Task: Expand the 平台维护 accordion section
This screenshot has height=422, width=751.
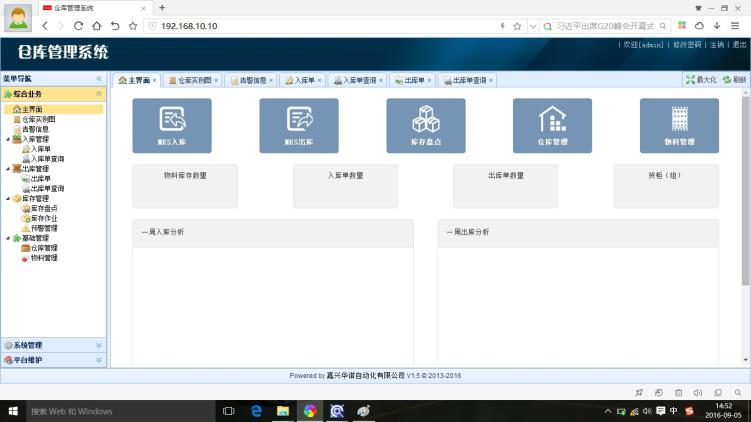Action: (x=99, y=359)
